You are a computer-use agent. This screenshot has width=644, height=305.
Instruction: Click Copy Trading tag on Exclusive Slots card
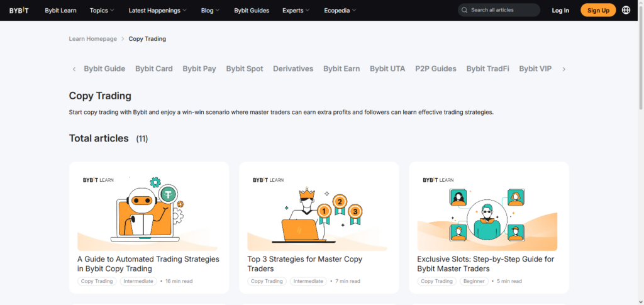point(437,281)
